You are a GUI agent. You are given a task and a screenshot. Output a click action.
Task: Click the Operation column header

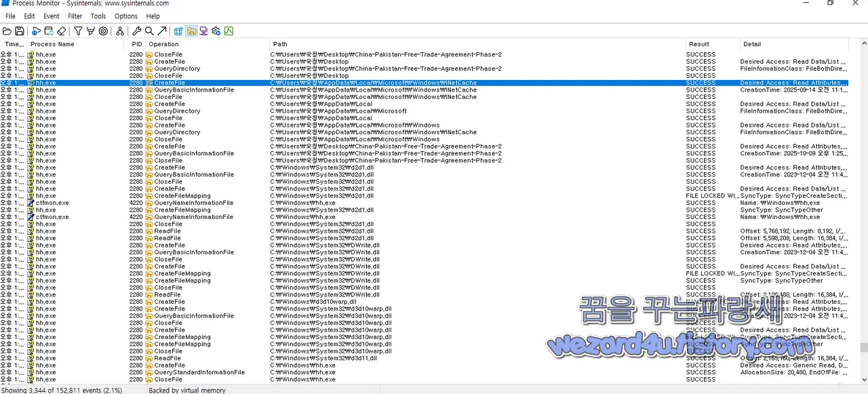208,44
